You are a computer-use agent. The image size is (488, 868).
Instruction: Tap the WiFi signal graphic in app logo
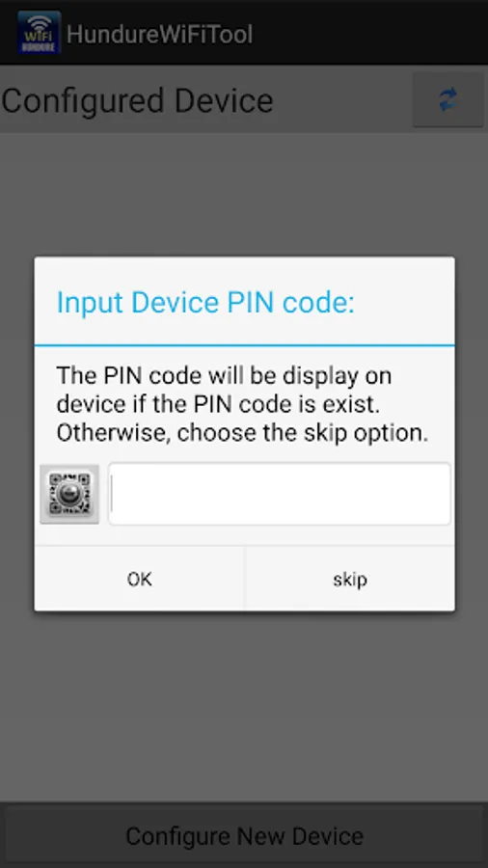(x=39, y=22)
